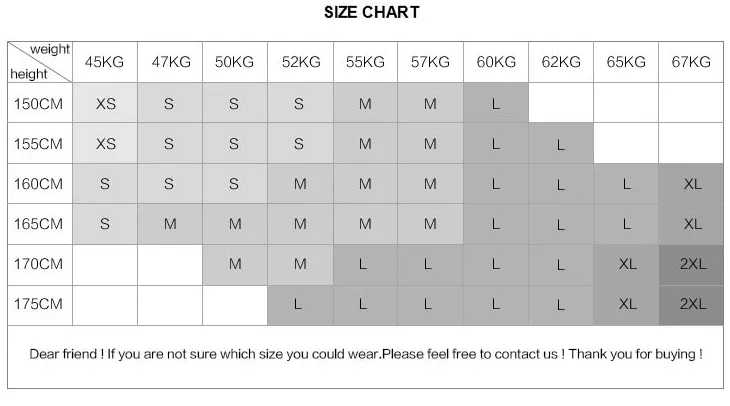Click the 165CM height row label
Screen dimensions: 730x406
[x=40, y=224]
